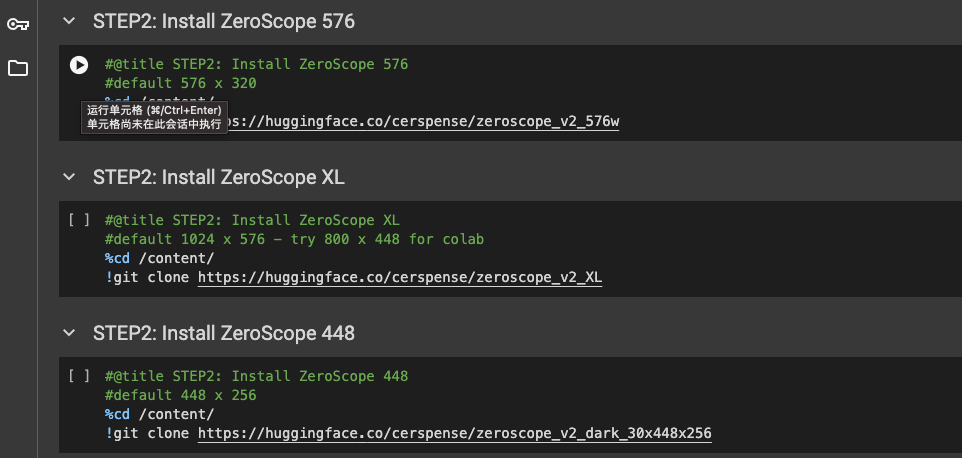Open the Files folder panel

pyautogui.click(x=18, y=68)
